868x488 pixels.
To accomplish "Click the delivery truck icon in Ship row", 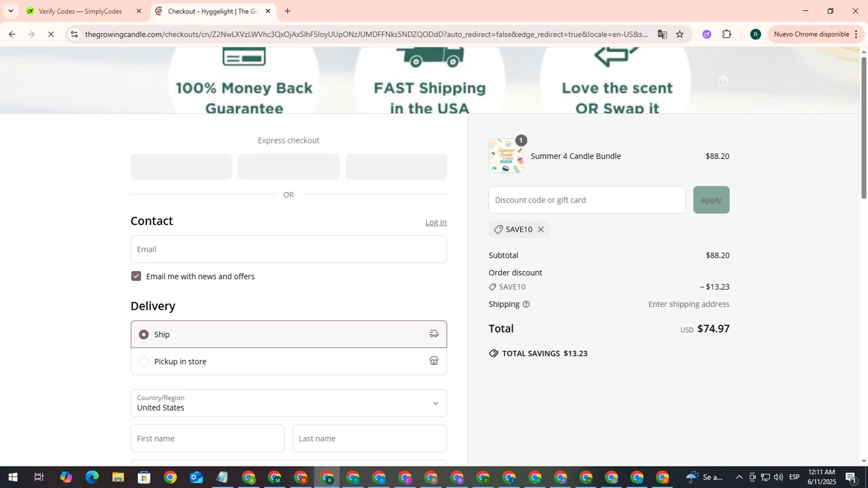I will click(434, 334).
